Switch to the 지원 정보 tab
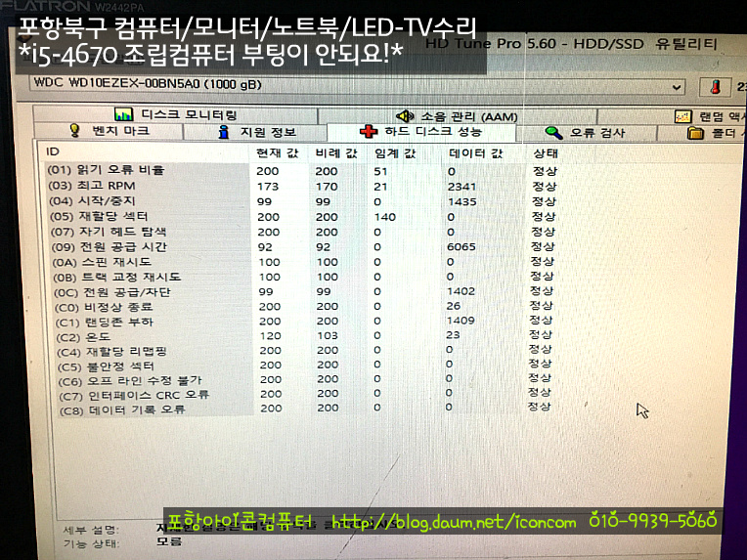Image resolution: width=747 pixels, height=560 pixels. (x=255, y=132)
